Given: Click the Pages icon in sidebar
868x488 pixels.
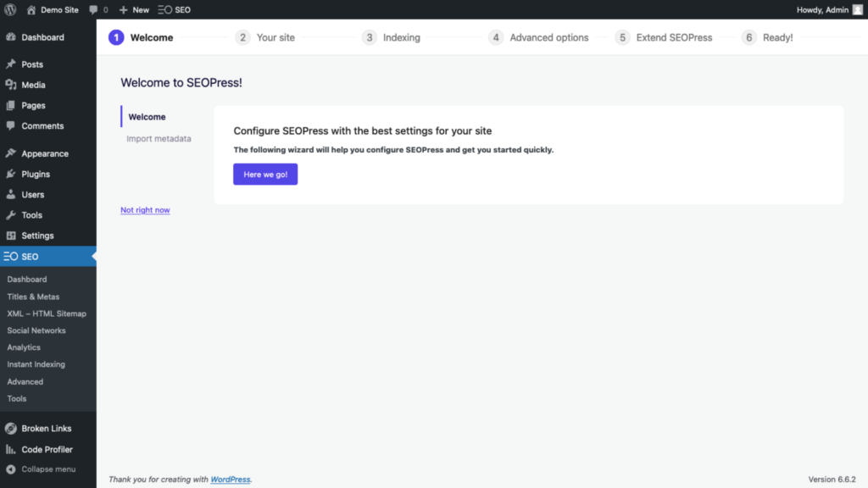Looking at the screenshot, I should coord(10,105).
